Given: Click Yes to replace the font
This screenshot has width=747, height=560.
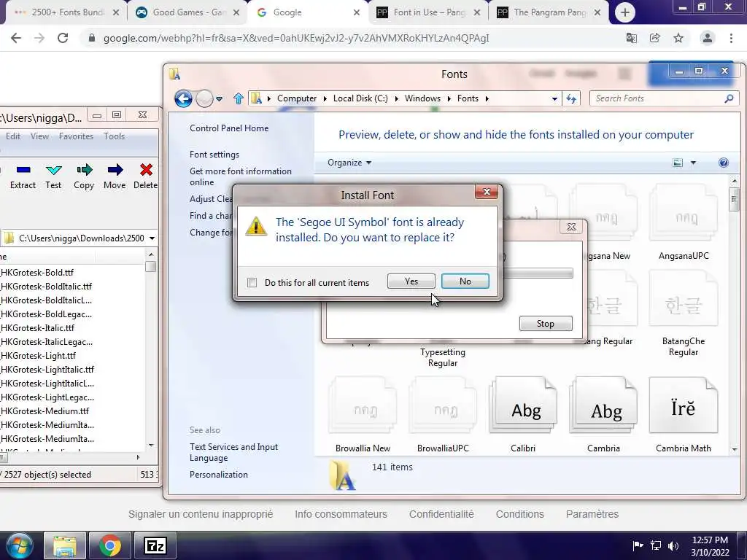Looking at the screenshot, I should (411, 281).
